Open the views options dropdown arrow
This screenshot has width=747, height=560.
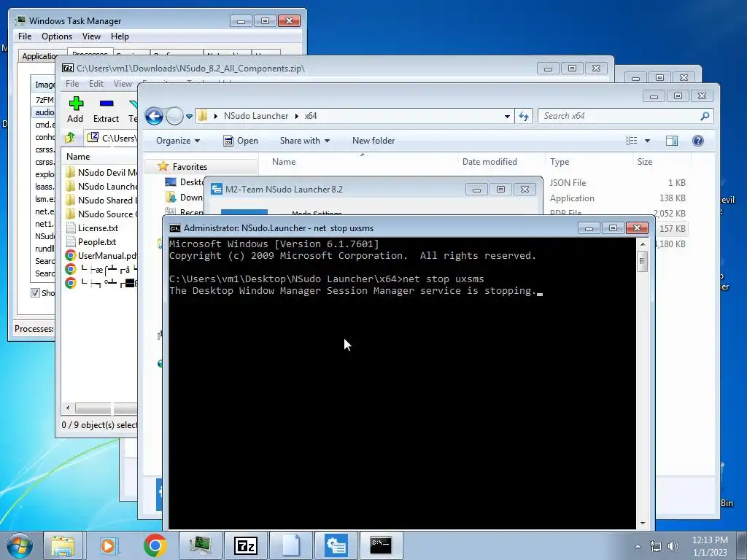click(647, 141)
